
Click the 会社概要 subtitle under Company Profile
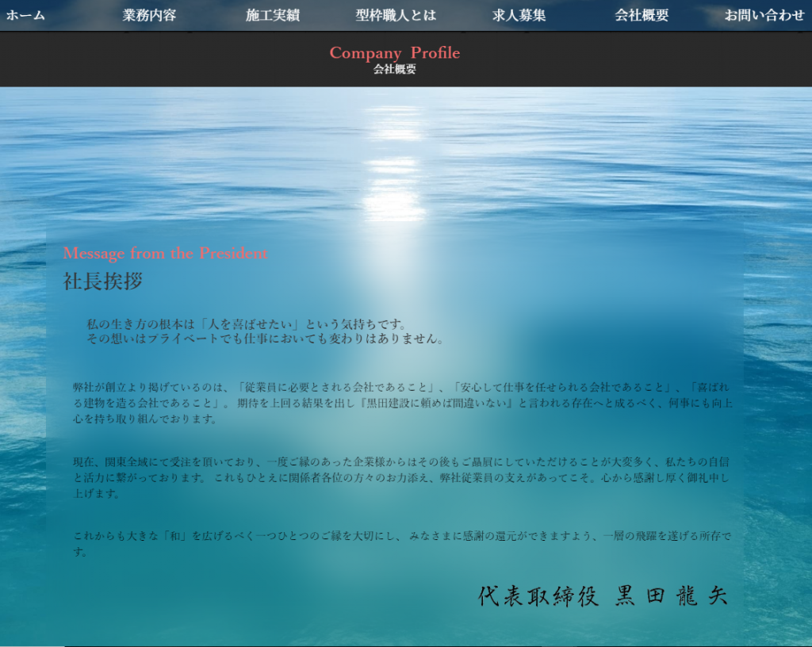tap(394, 69)
